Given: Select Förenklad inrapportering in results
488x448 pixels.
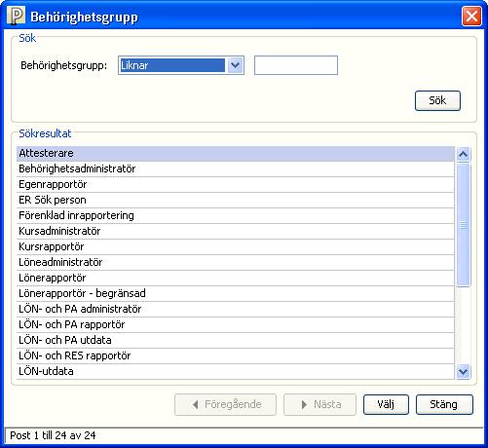Looking at the screenshot, I should (236, 215).
